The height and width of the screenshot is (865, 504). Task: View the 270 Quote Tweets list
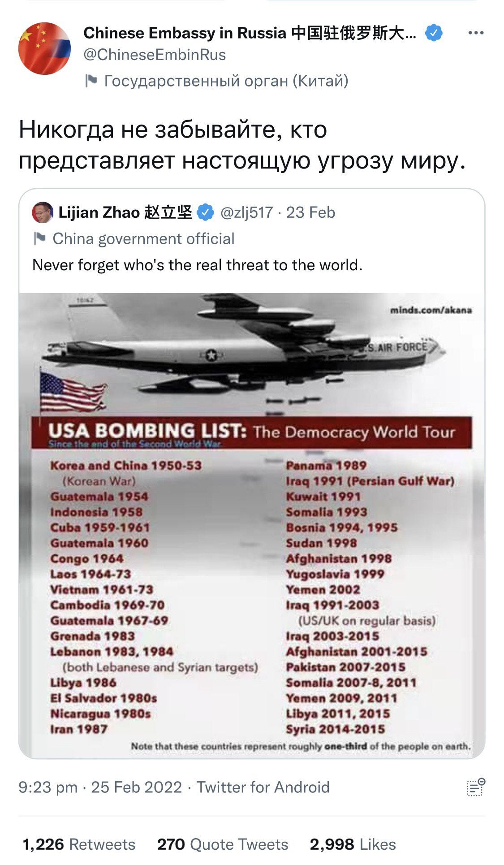coord(223,844)
